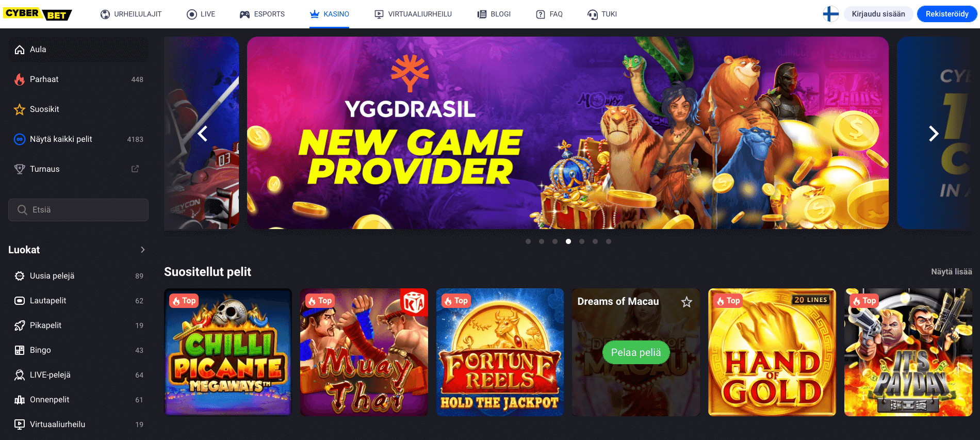This screenshot has width=980, height=440.
Task: Open the ESPORTS tab
Action: pyautogui.click(x=262, y=14)
